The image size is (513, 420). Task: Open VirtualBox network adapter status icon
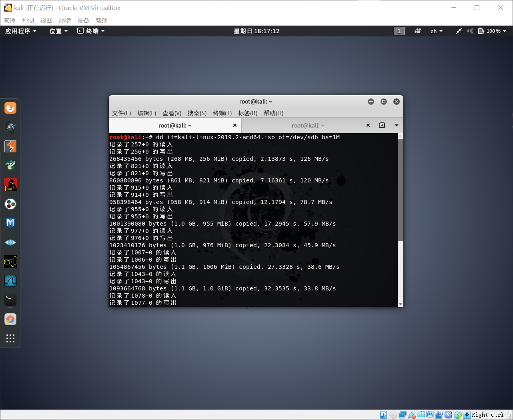403,415
